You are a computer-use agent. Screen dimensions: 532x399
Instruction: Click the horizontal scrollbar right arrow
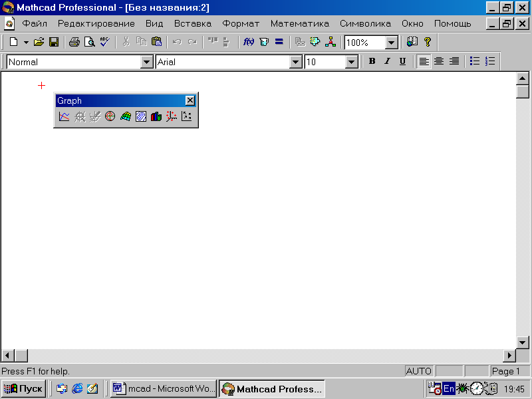click(x=509, y=356)
